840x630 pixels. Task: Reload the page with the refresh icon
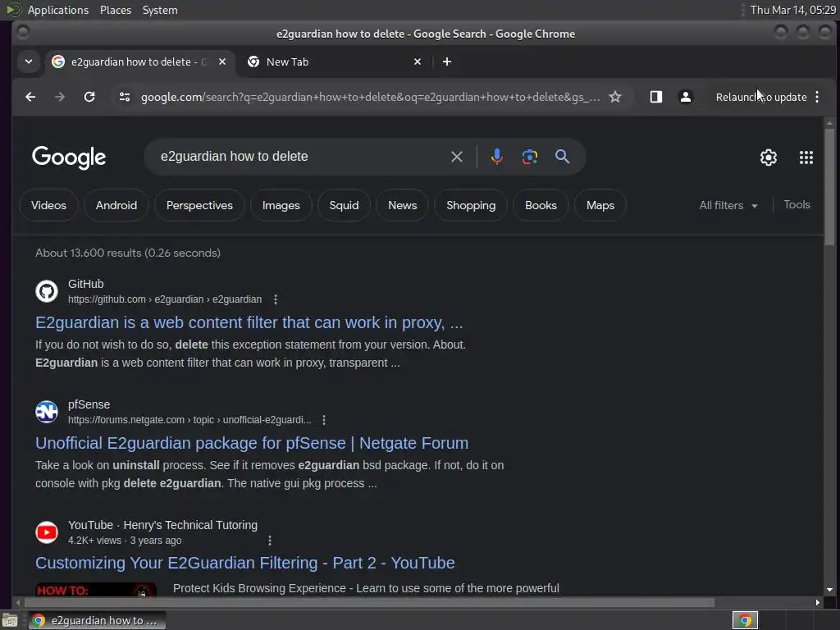(x=89, y=97)
